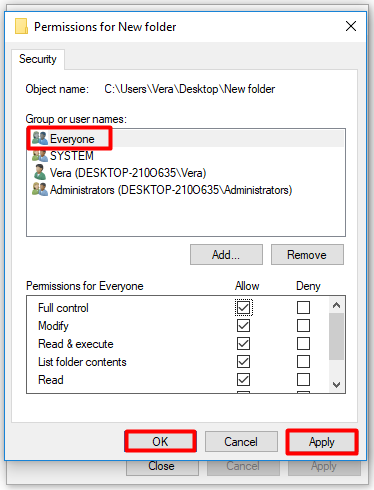
Task: Click the permissions list scroll down arrow
Action: point(336,384)
